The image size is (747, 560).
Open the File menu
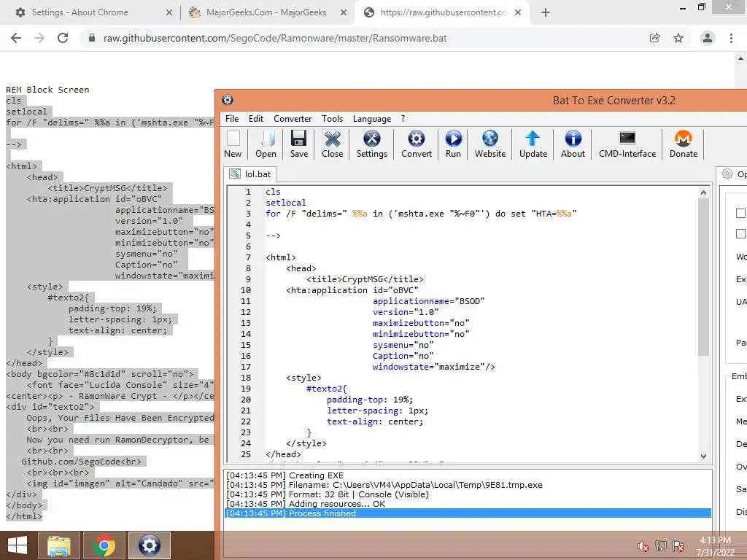pyautogui.click(x=232, y=119)
